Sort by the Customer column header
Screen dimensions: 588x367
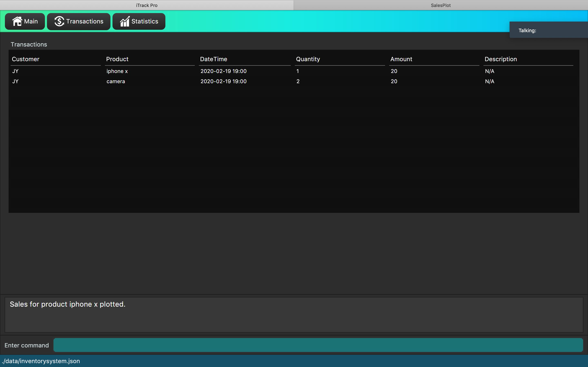tap(26, 59)
